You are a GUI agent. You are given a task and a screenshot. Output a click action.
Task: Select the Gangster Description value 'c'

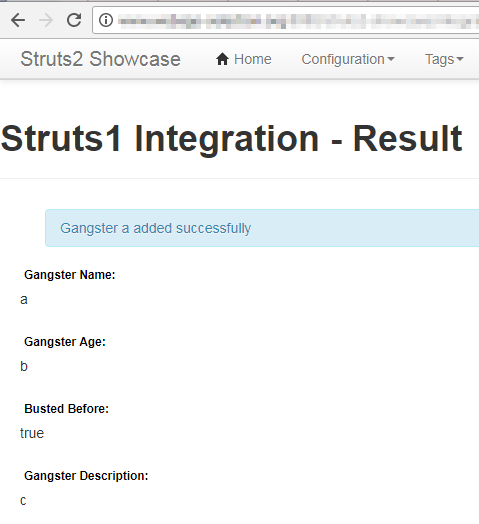(23, 501)
